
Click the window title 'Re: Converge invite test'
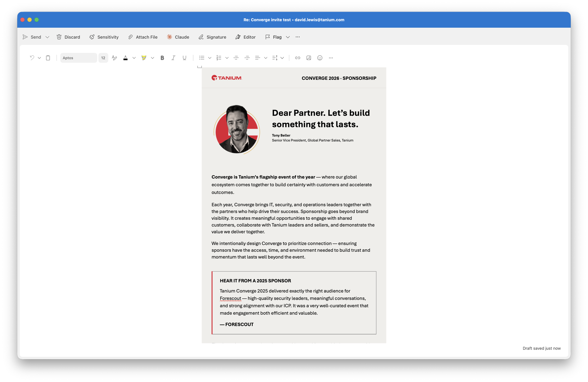(x=267, y=20)
